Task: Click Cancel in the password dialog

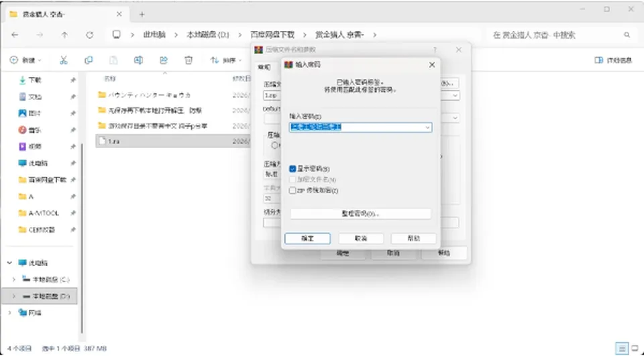Action: [x=361, y=239]
